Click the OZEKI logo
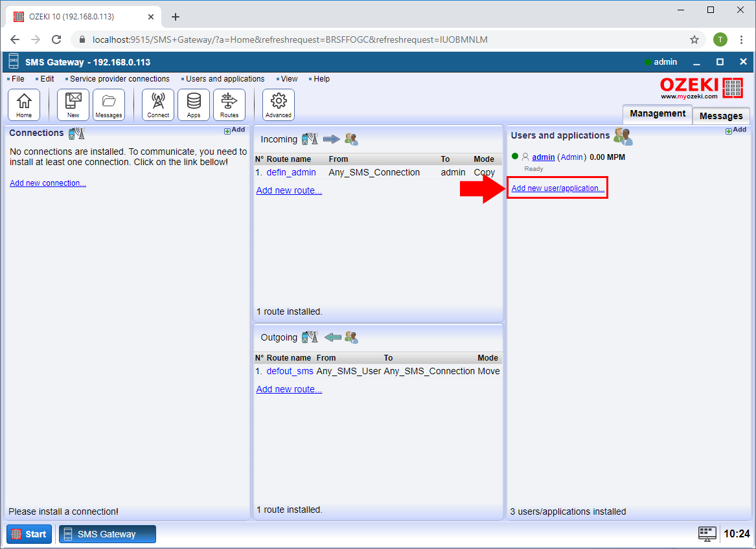This screenshot has height=549, width=756. (702, 88)
